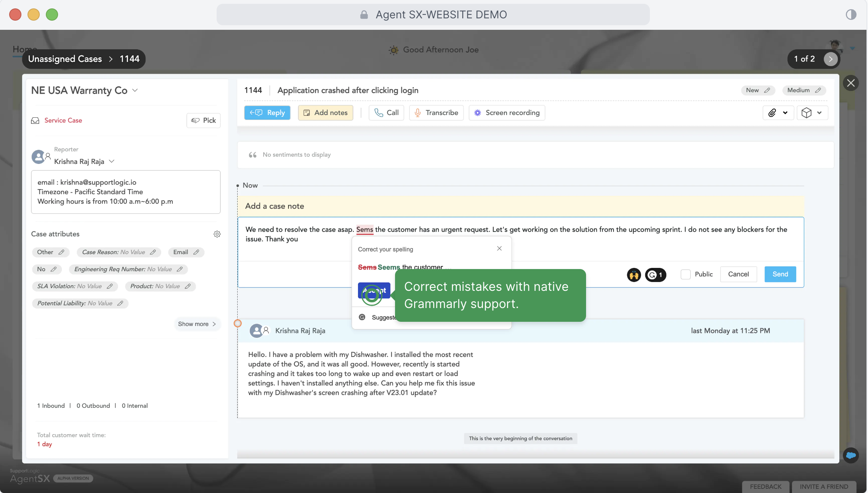Click the 1 Inbound count

pyautogui.click(x=51, y=406)
